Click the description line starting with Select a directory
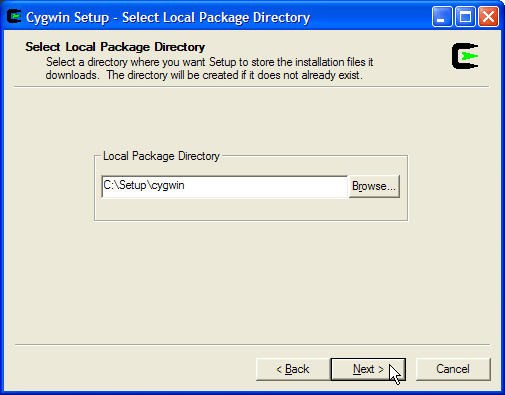Screen dimensions: 505x395 pyautogui.click(x=209, y=62)
